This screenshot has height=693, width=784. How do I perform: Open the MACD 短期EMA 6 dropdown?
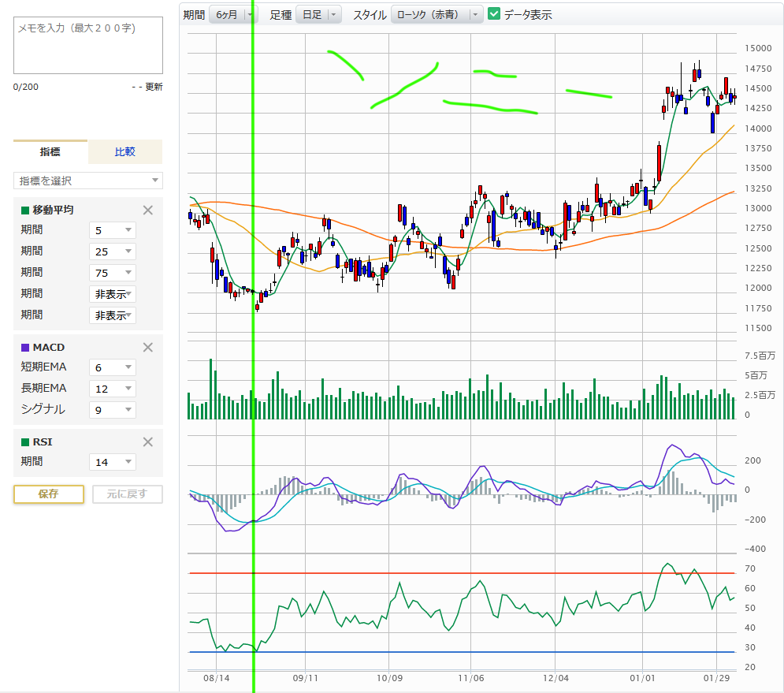113,367
